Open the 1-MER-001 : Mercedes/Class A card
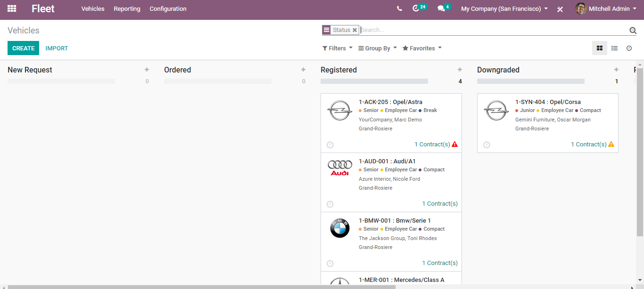This screenshot has height=289, width=644. [x=402, y=280]
